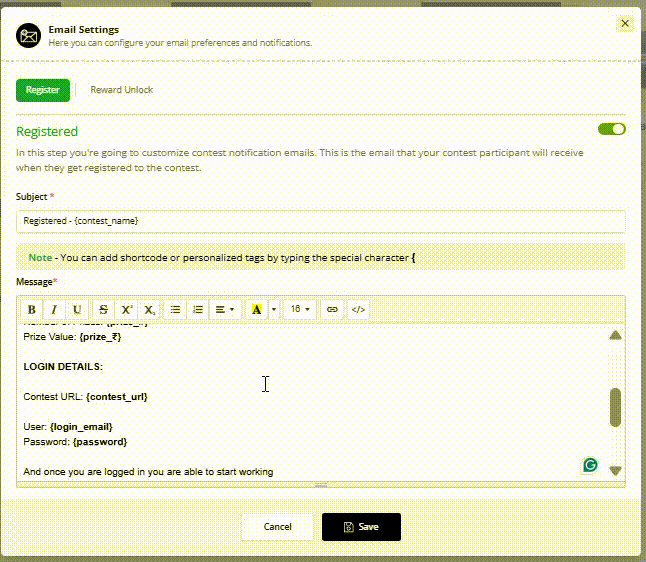Screen dimensions: 646x562
Task: Apply superscript formatting
Action: pos(126,309)
